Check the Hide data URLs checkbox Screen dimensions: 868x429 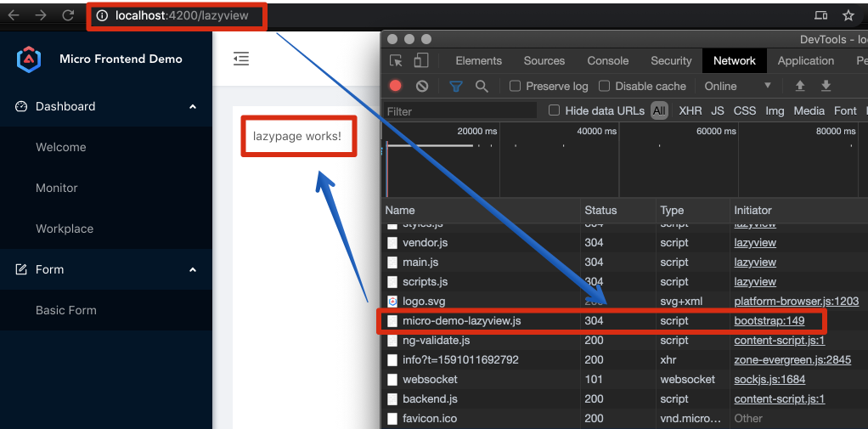(x=554, y=110)
